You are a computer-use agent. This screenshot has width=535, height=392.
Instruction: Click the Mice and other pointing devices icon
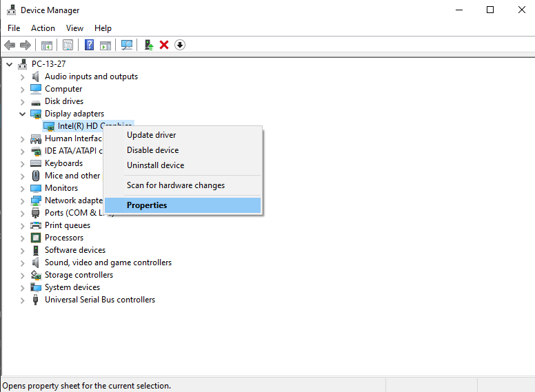pyautogui.click(x=35, y=176)
